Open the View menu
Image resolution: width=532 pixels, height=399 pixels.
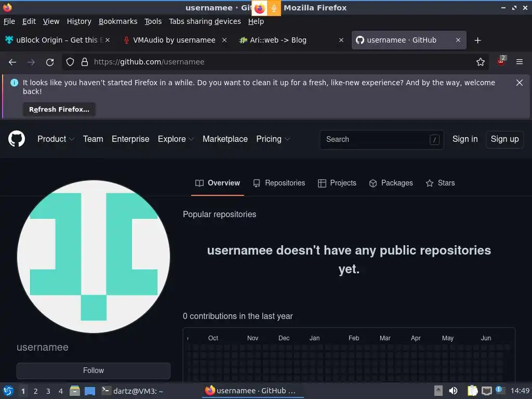tap(51, 21)
